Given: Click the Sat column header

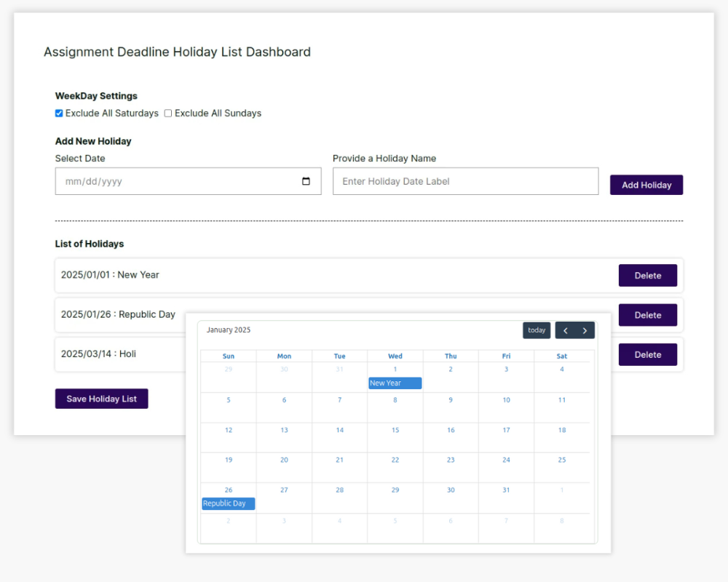Looking at the screenshot, I should tap(561, 356).
